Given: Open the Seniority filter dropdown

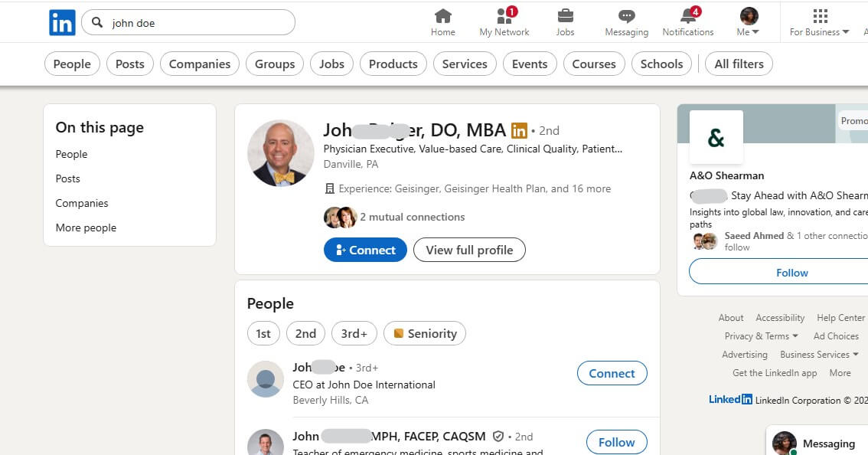Looking at the screenshot, I should click(425, 333).
